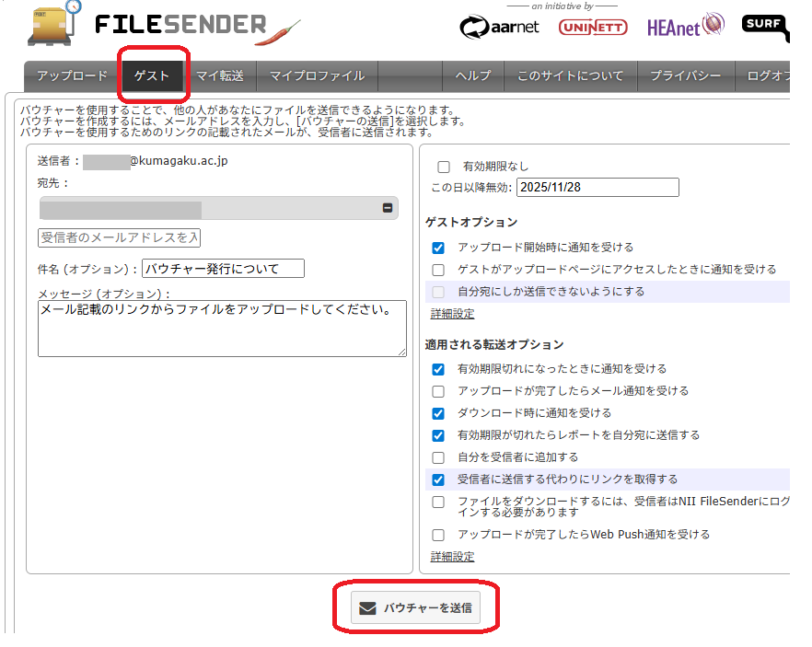Open the マイ転送 tab
This screenshot has width=812, height=647.
point(220,76)
